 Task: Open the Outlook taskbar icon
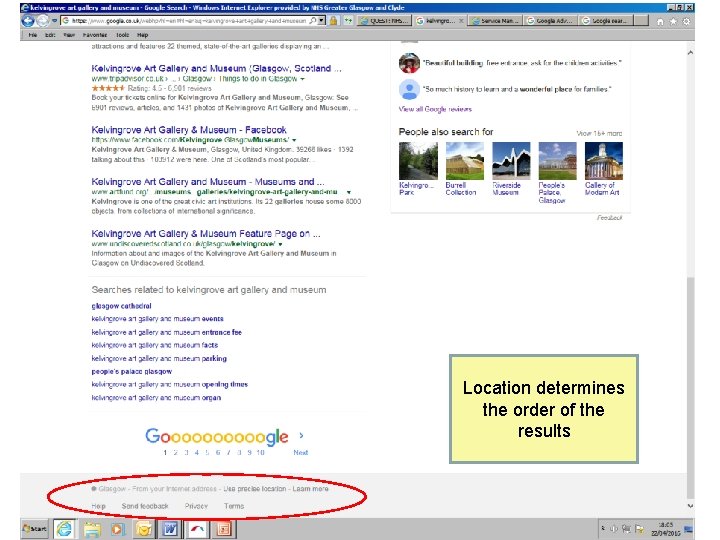[144, 529]
